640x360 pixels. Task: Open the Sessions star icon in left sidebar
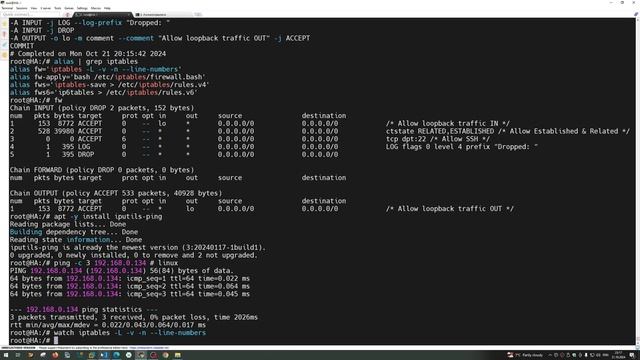4,24
